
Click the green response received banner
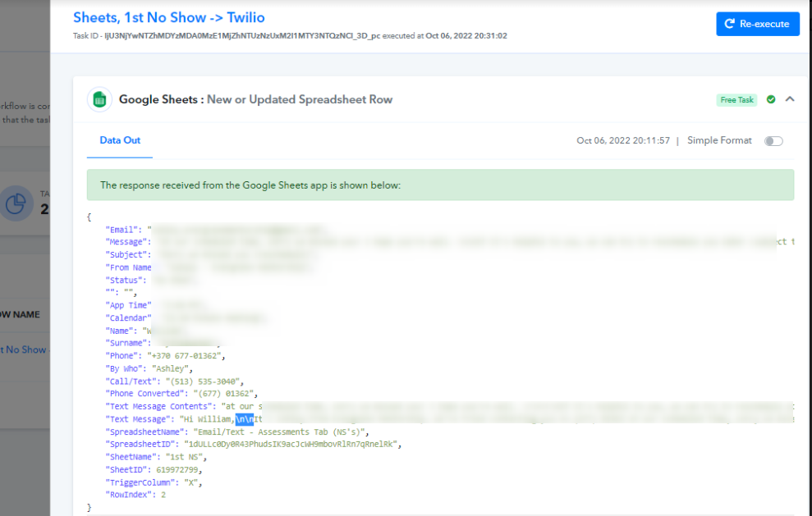pyautogui.click(x=440, y=185)
